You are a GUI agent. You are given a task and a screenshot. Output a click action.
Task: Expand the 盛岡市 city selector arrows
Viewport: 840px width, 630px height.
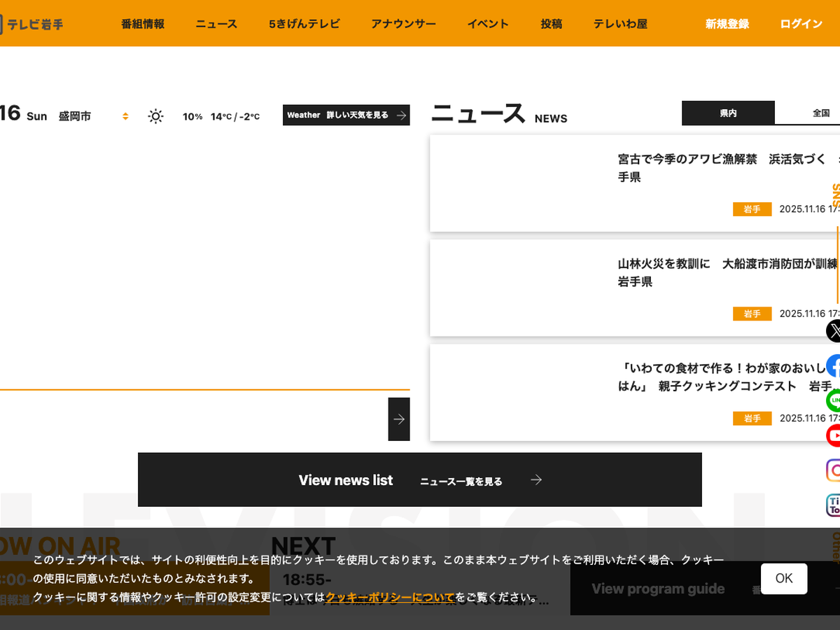125,116
